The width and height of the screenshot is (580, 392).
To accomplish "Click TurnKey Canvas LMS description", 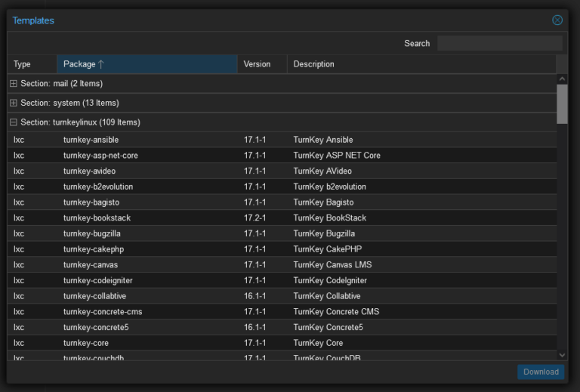I will pyautogui.click(x=332, y=265).
